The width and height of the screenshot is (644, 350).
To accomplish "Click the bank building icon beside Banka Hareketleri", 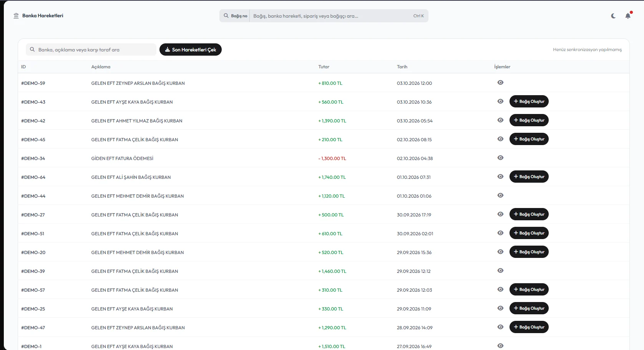I will 16,16.
